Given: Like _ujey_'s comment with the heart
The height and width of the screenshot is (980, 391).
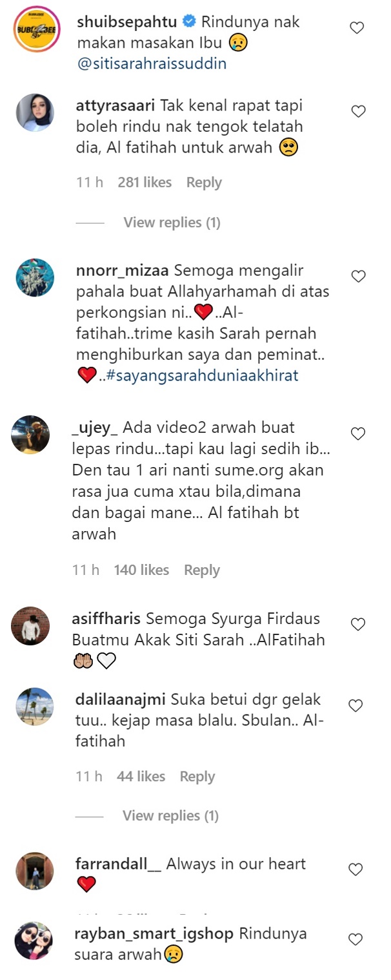Looking at the screenshot, I should coord(357,433).
